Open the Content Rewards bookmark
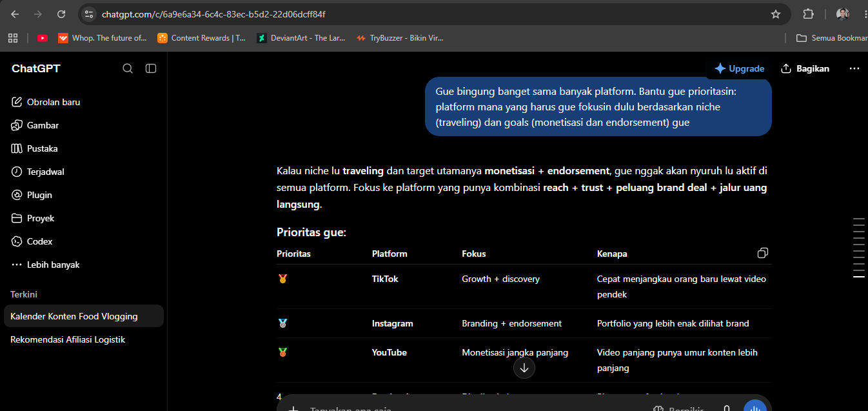This screenshot has width=868, height=411. pyautogui.click(x=202, y=38)
